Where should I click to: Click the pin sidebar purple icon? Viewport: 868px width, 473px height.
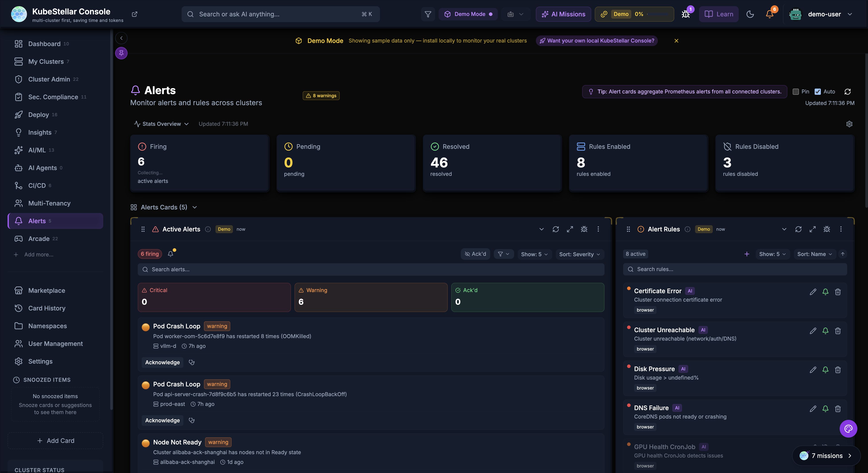[x=121, y=53]
